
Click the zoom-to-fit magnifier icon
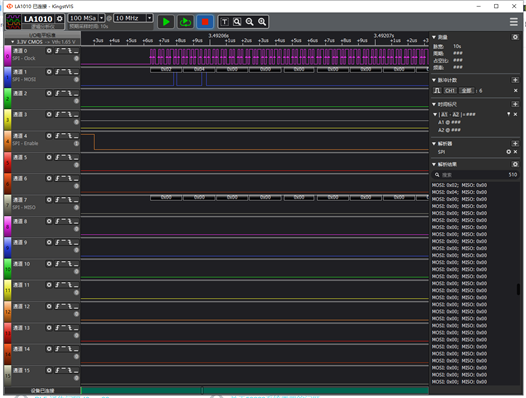(237, 22)
